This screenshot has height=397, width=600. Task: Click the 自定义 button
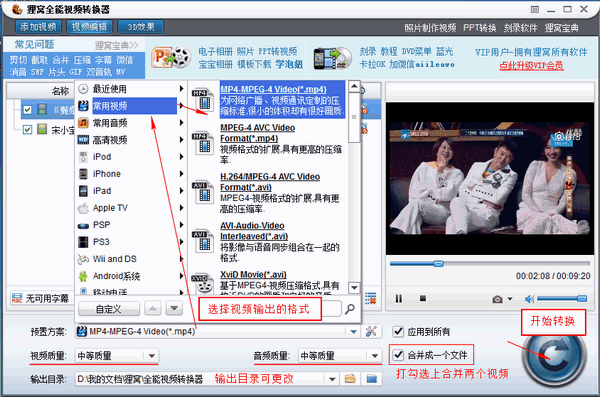tap(109, 309)
